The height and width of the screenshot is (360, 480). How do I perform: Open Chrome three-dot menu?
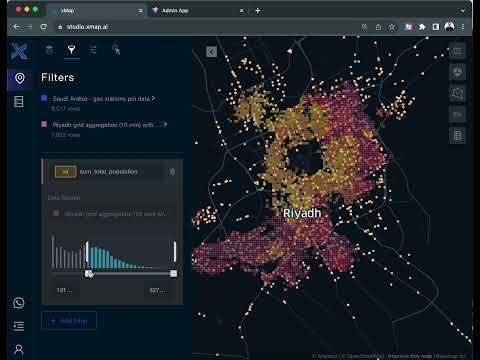[463, 27]
